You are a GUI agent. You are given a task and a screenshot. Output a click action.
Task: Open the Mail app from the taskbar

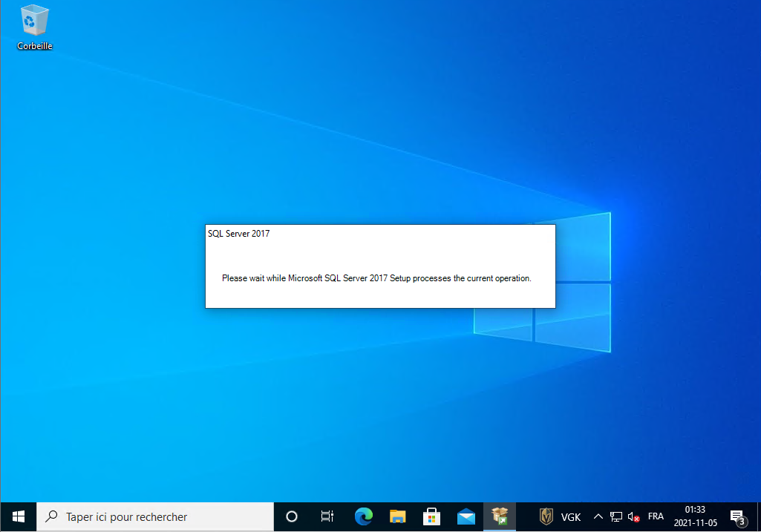coord(466,516)
